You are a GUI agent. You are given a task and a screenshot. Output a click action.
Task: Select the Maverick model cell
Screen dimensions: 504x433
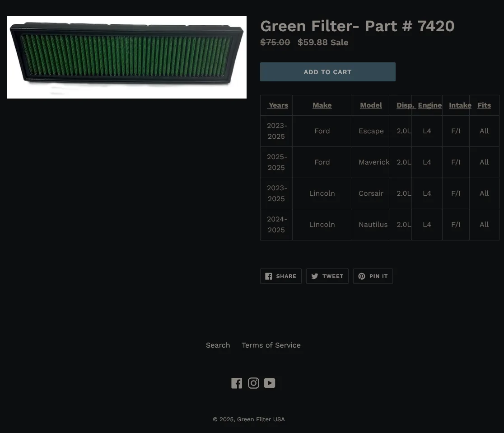point(371,162)
